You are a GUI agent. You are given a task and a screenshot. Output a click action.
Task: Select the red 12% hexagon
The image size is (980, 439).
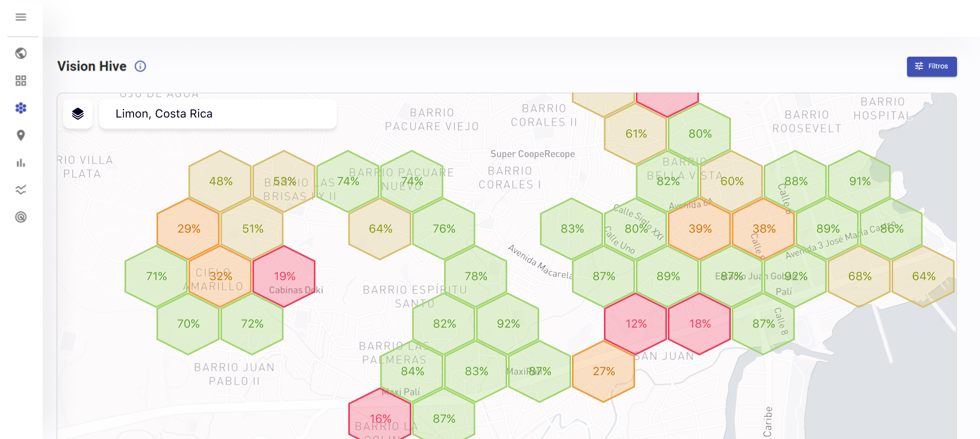tap(636, 324)
